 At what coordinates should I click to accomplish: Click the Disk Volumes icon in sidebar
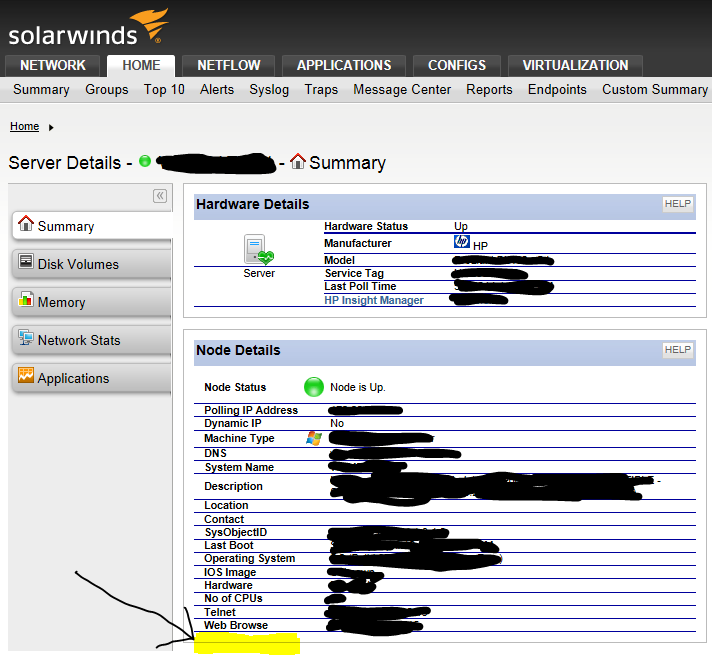(26, 261)
